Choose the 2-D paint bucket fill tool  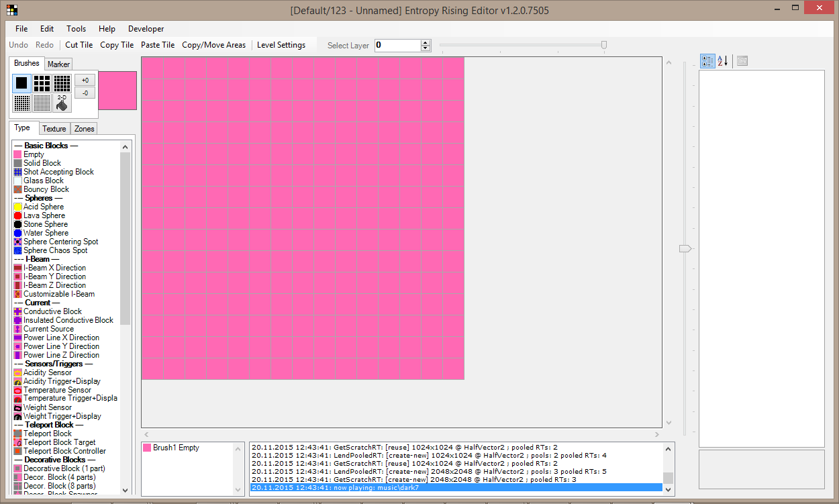point(62,103)
